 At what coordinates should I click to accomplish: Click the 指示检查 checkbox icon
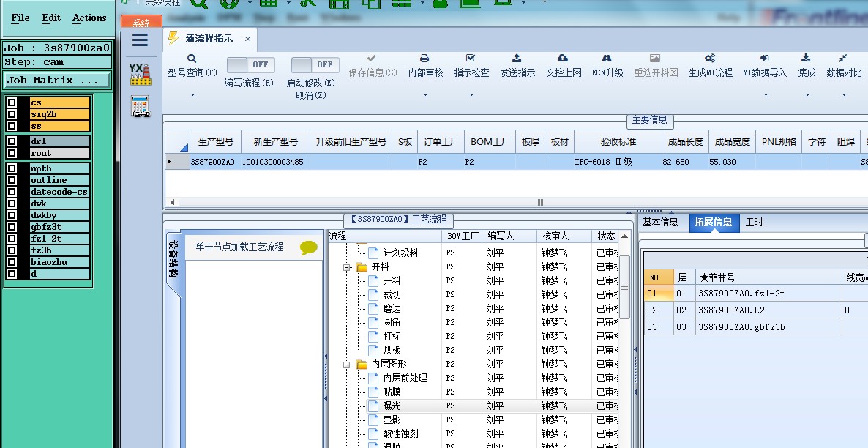(x=471, y=58)
